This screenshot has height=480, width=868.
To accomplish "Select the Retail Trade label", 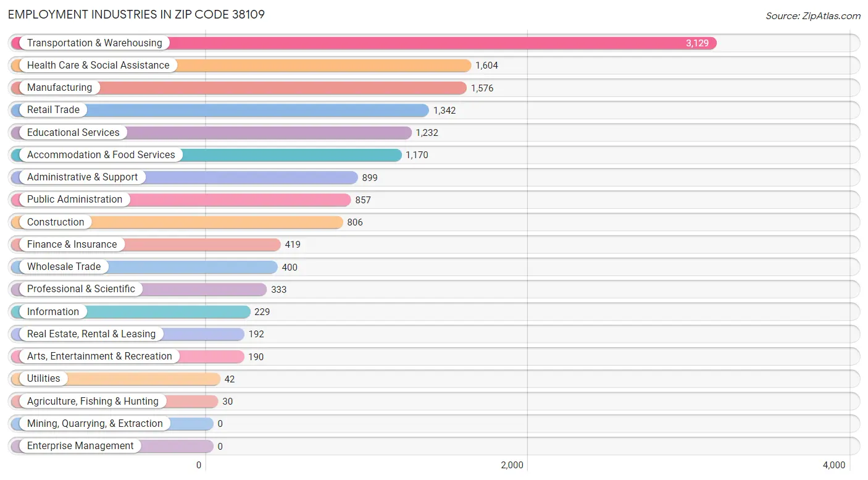I will [x=53, y=110].
